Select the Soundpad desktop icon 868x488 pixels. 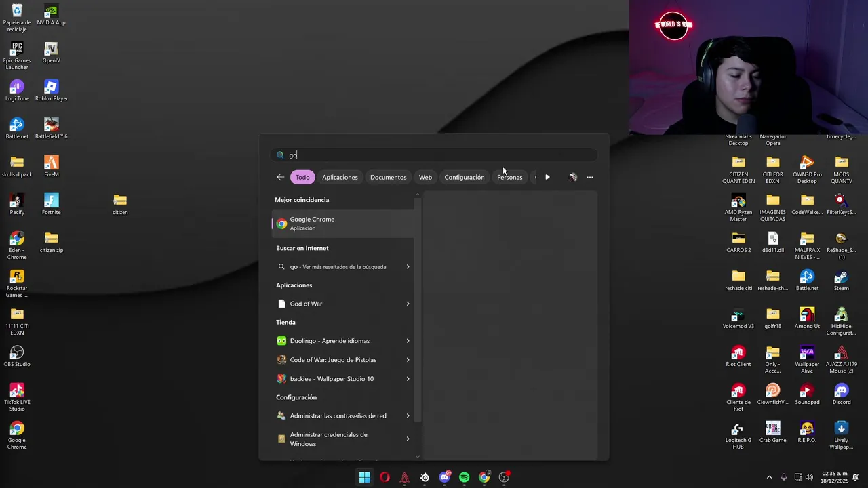point(807,394)
